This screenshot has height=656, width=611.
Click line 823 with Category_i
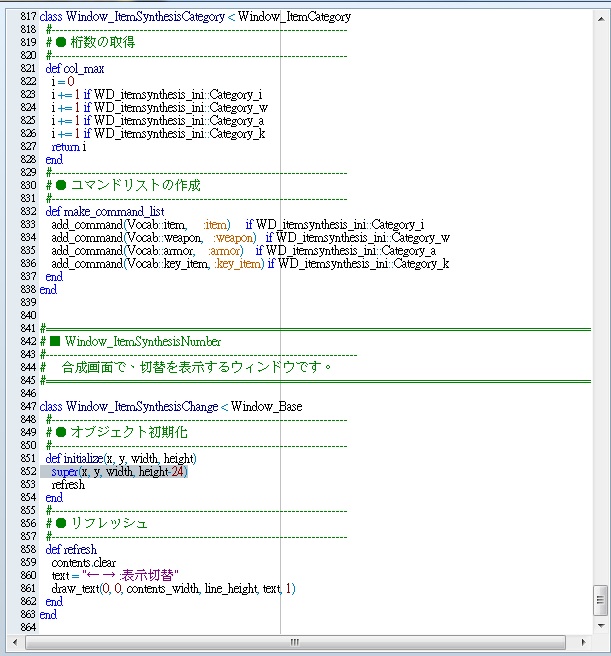click(157, 95)
